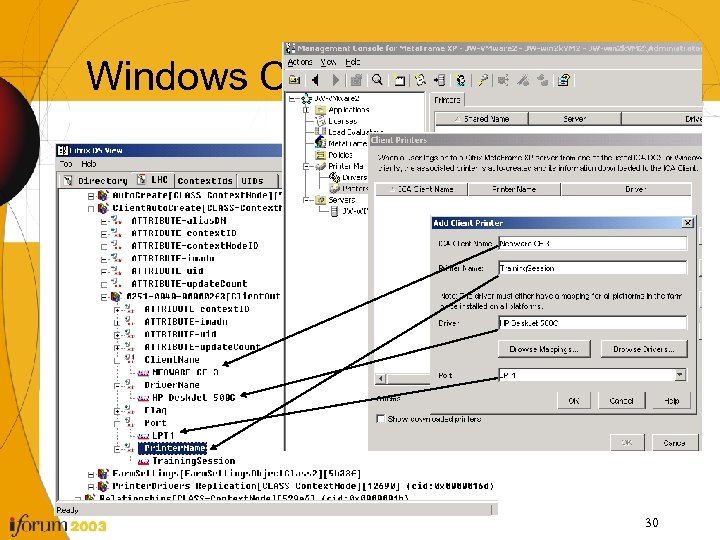This screenshot has height=540, width=720.
Task: Collapse the JW-VMware2 root node in console tree
Action: click(292, 99)
